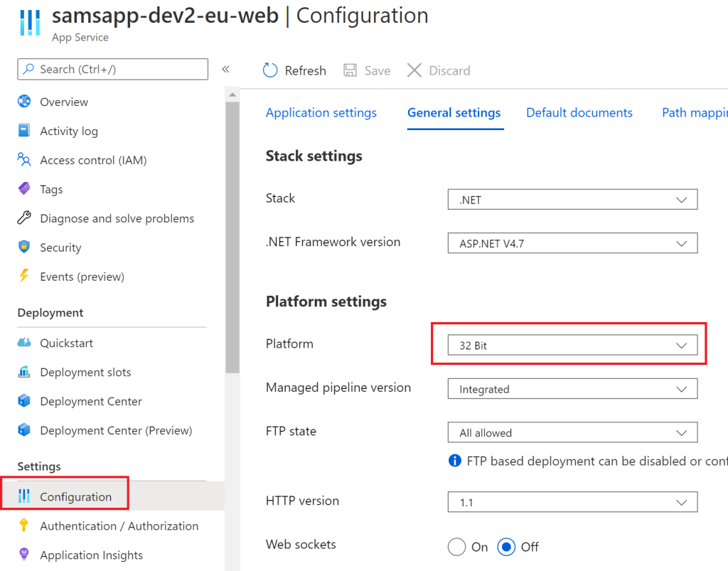Open Security using the shield icon
Viewport: 728px width, 571px height.
[24, 247]
